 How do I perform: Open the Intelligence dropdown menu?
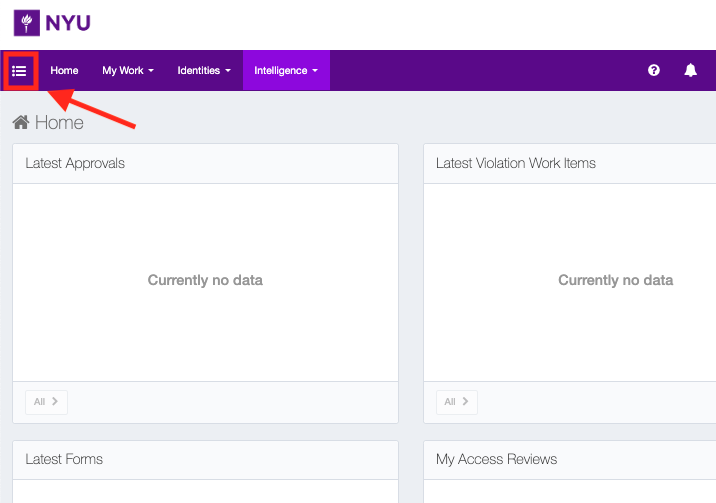coord(286,71)
